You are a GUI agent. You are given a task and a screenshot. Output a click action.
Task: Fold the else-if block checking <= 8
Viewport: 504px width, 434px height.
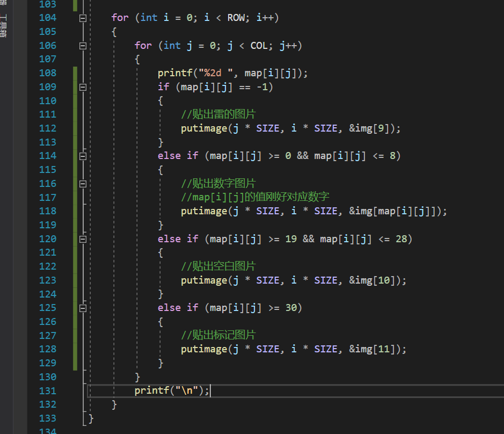[83, 156]
